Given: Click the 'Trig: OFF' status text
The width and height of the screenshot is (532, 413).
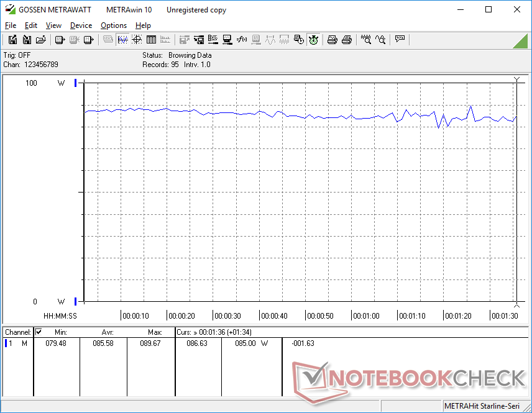Looking at the screenshot, I should click(17, 55).
